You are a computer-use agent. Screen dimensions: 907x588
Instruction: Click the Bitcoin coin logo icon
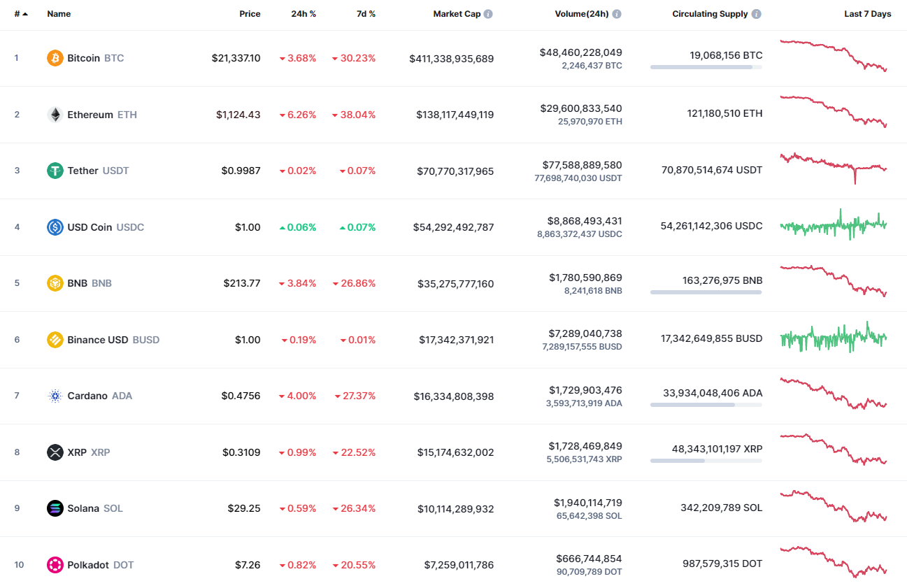(x=55, y=58)
